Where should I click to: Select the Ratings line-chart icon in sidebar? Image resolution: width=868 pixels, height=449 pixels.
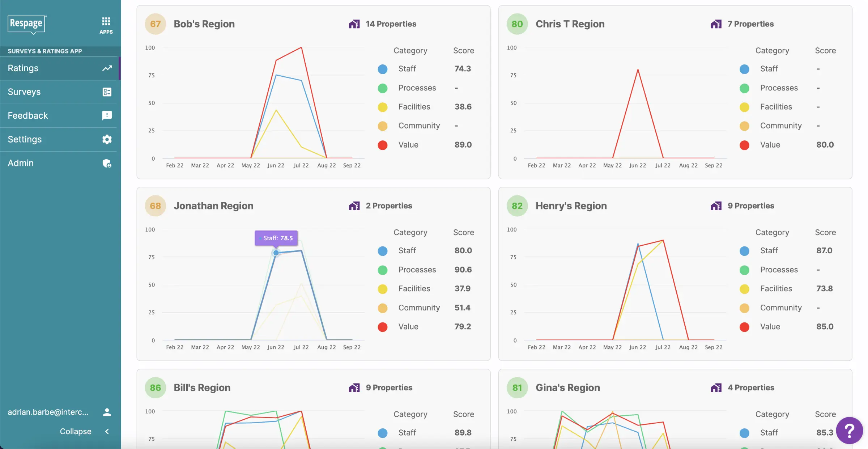(x=107, y=68)
